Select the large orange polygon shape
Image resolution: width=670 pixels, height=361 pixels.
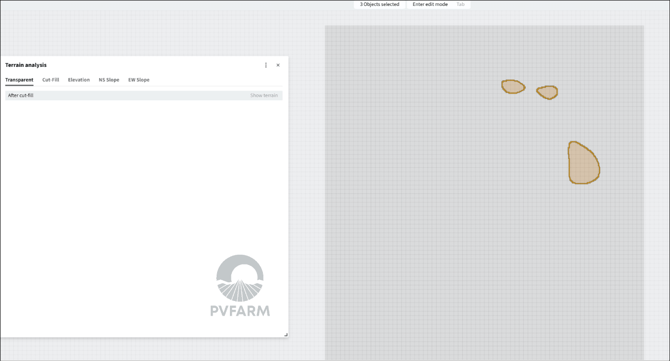583,163
